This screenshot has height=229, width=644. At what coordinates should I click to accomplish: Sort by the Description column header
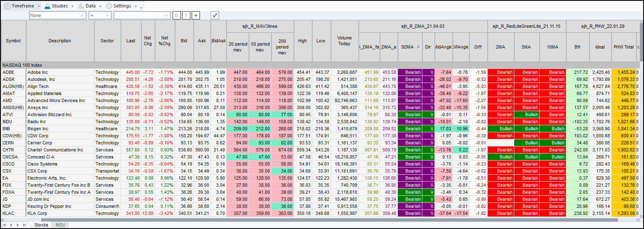[60, 41]
